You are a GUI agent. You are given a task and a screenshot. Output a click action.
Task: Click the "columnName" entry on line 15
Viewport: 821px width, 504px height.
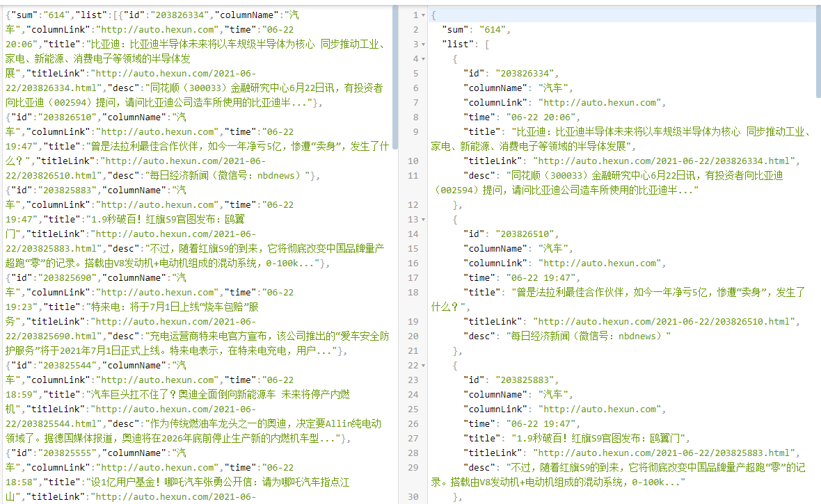pos(518,249)
